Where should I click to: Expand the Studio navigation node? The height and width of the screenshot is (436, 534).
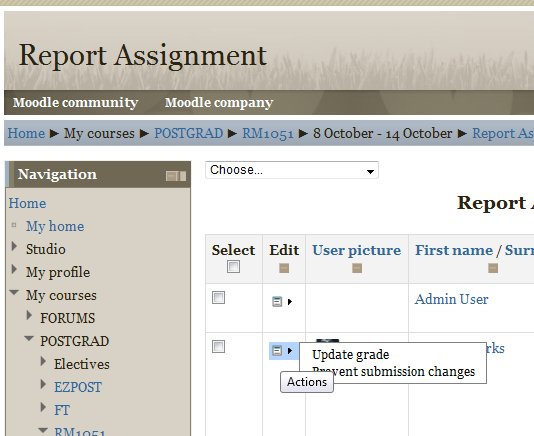coord(14,247)
